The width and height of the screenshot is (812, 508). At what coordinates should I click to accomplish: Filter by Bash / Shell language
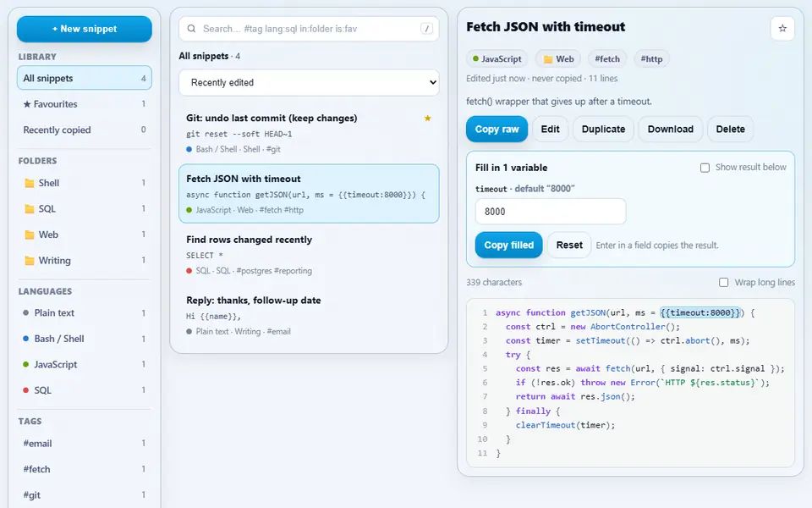pyautogui.click(x=85, y=339)
